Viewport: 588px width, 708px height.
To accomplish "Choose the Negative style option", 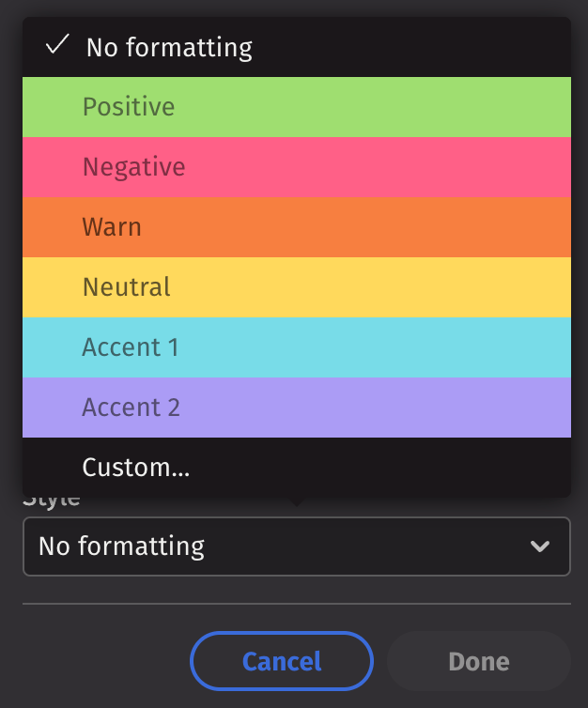I will [x=133, y=167].
